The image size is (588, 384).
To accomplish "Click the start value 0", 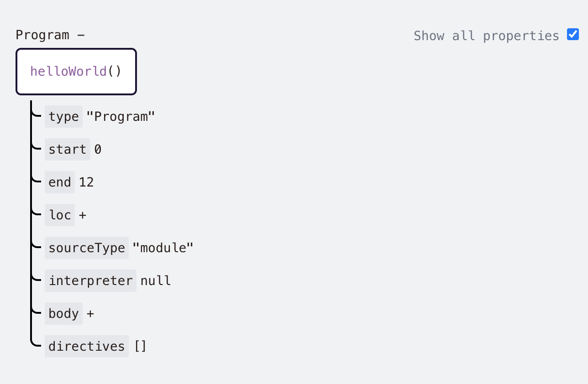I will click(98, 149).
